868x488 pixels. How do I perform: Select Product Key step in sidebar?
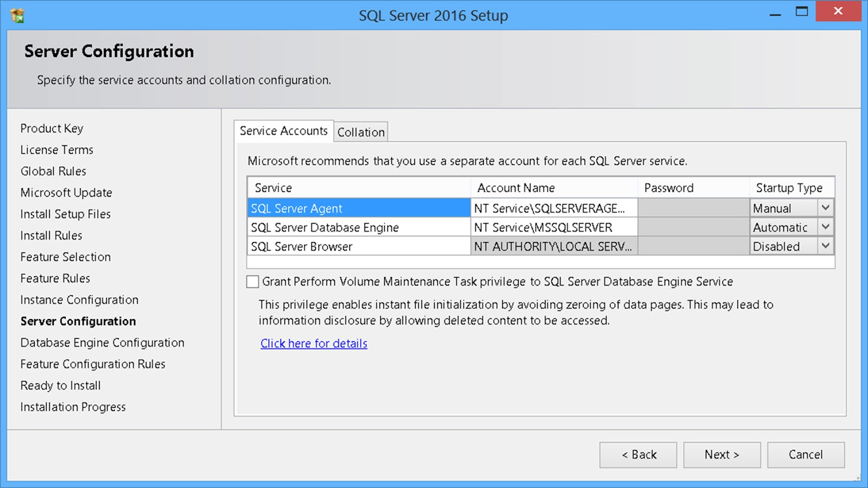tap(52, 129)
